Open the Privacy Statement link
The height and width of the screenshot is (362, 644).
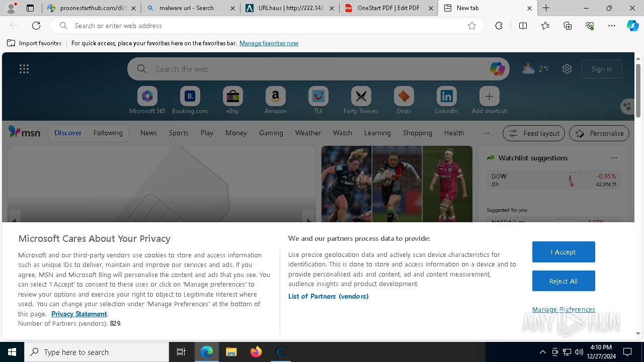coord(79,314)
